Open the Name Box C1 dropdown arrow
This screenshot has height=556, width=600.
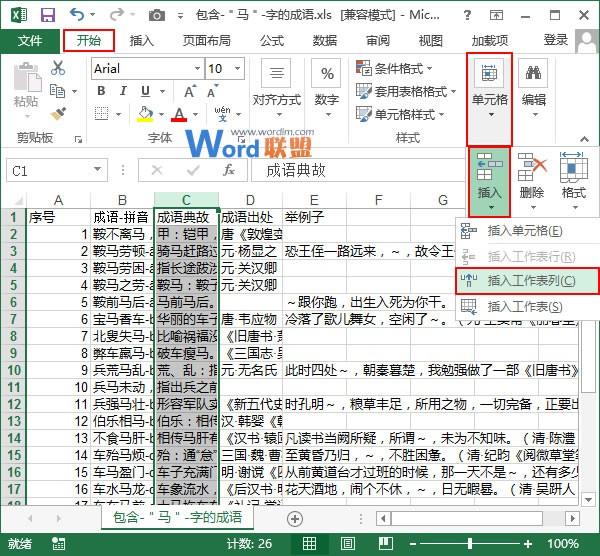coord(98,169)
